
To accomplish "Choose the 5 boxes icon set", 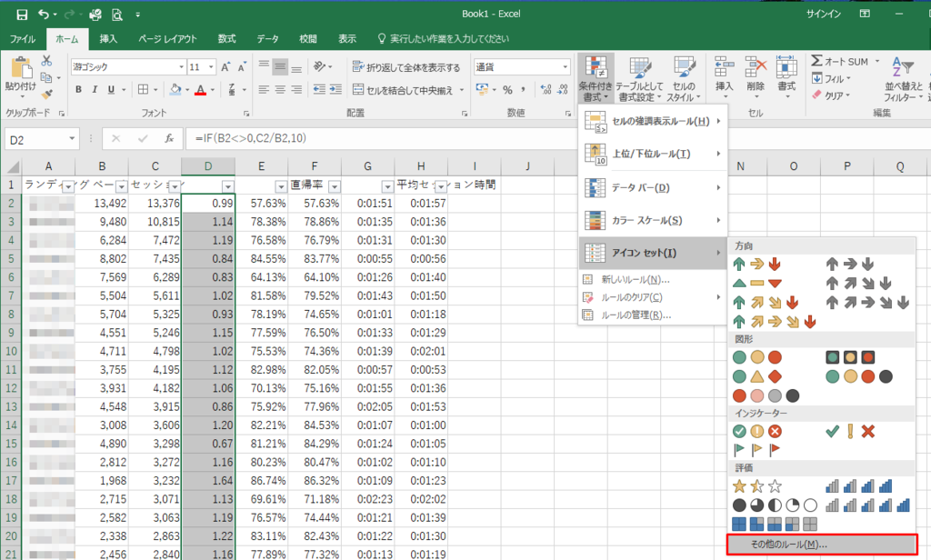I will (x=775, y=524).
